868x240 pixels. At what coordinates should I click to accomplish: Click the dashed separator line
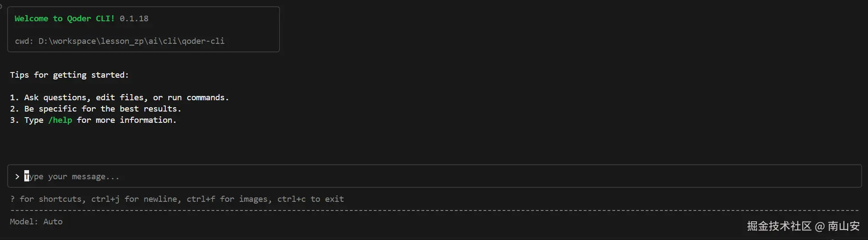coord(434,210)
